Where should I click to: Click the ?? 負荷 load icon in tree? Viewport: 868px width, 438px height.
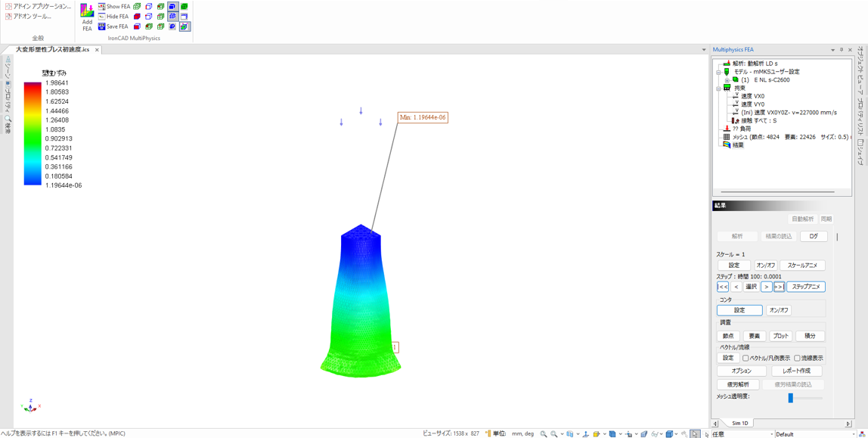pyautogui.click(x=727, y=129)
